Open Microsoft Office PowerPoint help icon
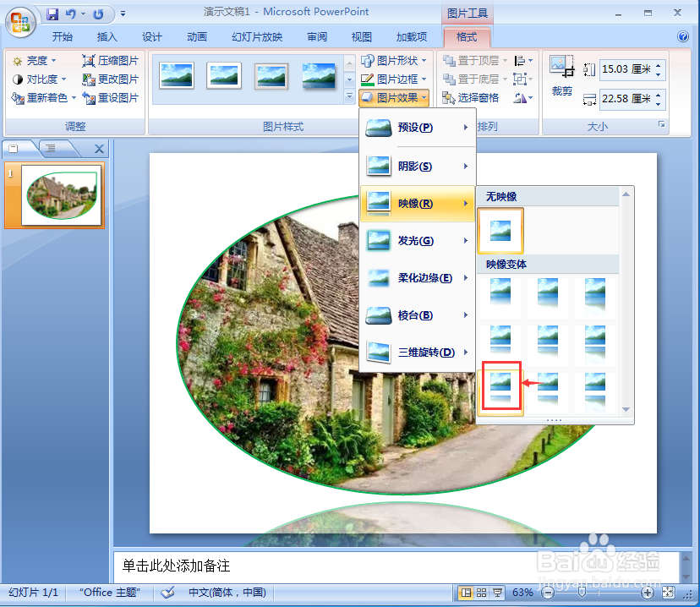700x607 pixels. point(683,36)
